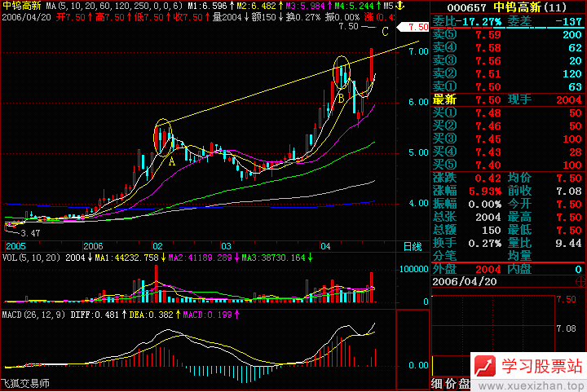Click the 现手 2004 value
This screenshot has width=587, height=392.
click(569, 100)
